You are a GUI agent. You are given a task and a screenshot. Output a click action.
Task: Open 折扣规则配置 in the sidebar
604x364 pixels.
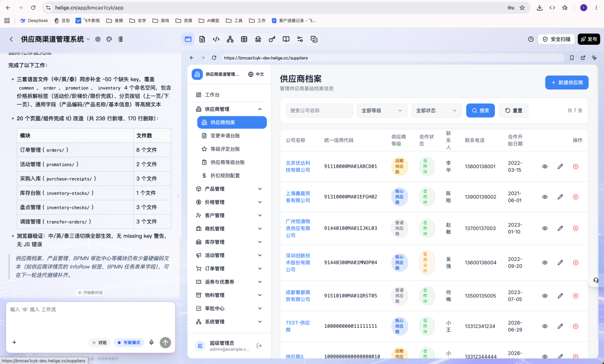[x=232, y=176]
